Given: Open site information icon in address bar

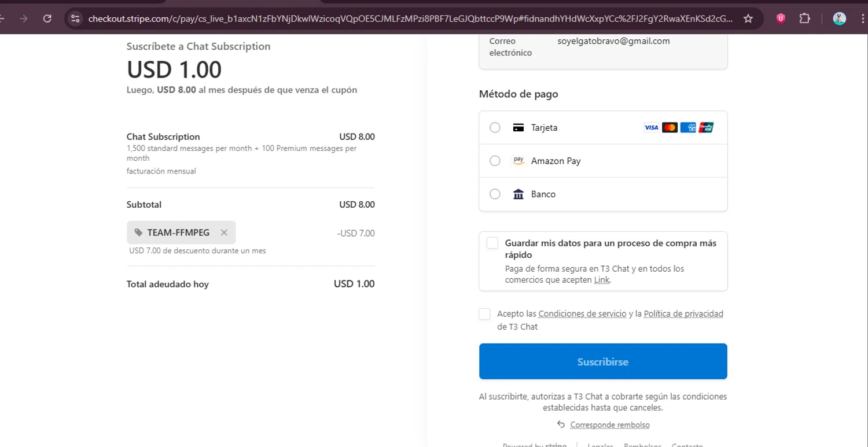Looking at the screenshot, I should click(x=75, y=19).
